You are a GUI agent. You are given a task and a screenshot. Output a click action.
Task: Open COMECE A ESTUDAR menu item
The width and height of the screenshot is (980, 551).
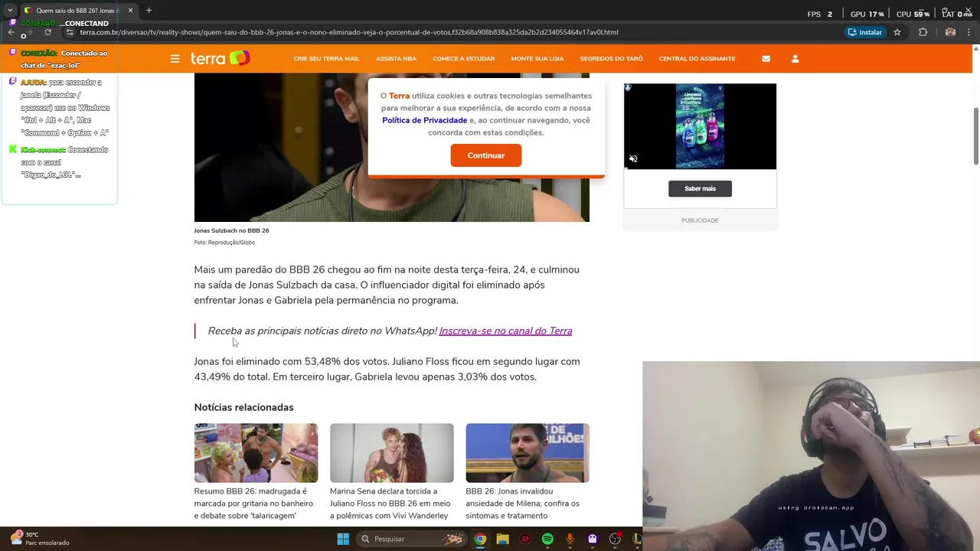(463, 59)
